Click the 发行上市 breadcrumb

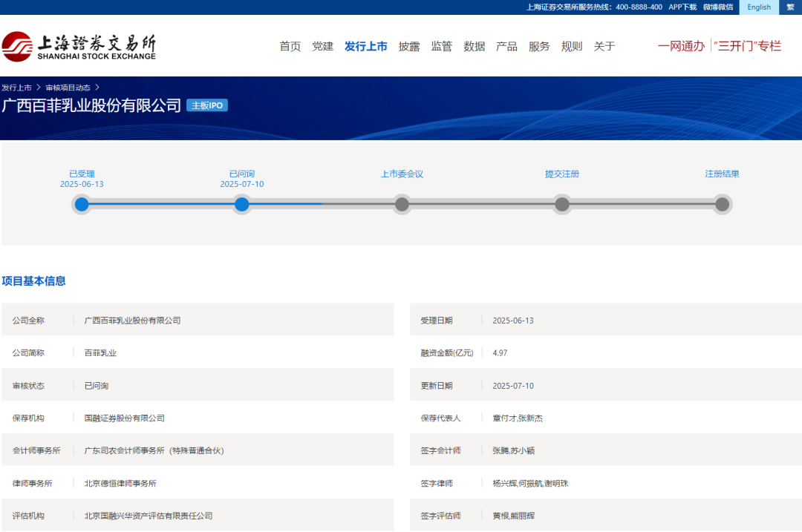click(16, 88)
